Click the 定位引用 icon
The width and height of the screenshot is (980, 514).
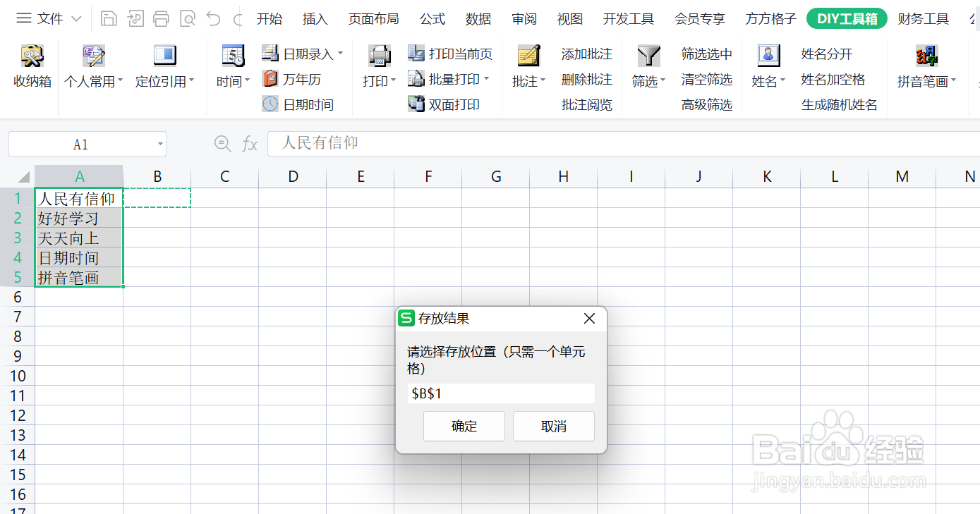click(x=164, y=56)
